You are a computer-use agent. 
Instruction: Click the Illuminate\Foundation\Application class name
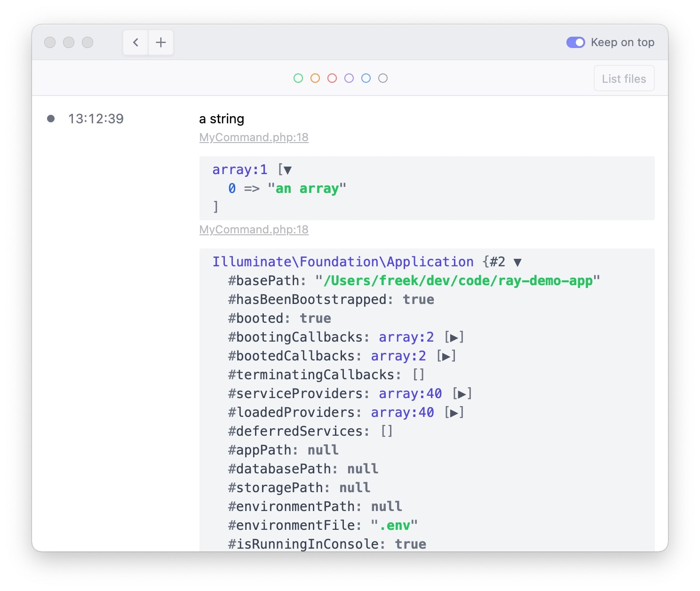tap(343, 262)
